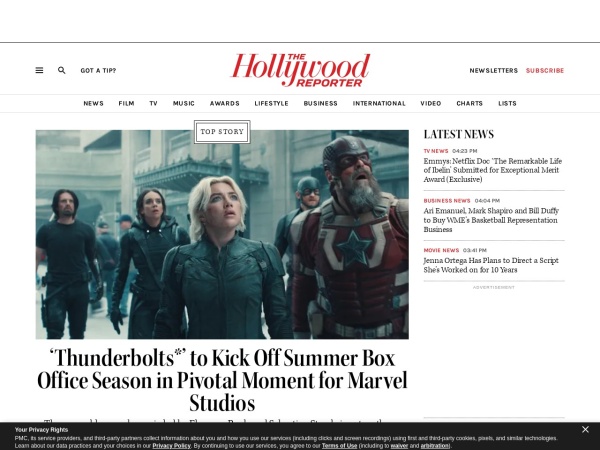Select the Lifestyle nav item
The image size is (600, 450).
(x=271, y=103)
